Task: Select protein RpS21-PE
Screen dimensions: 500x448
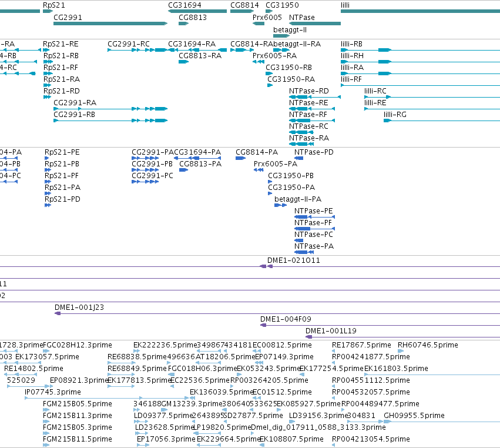Action: pyautogui.click(x=62, y=152)
